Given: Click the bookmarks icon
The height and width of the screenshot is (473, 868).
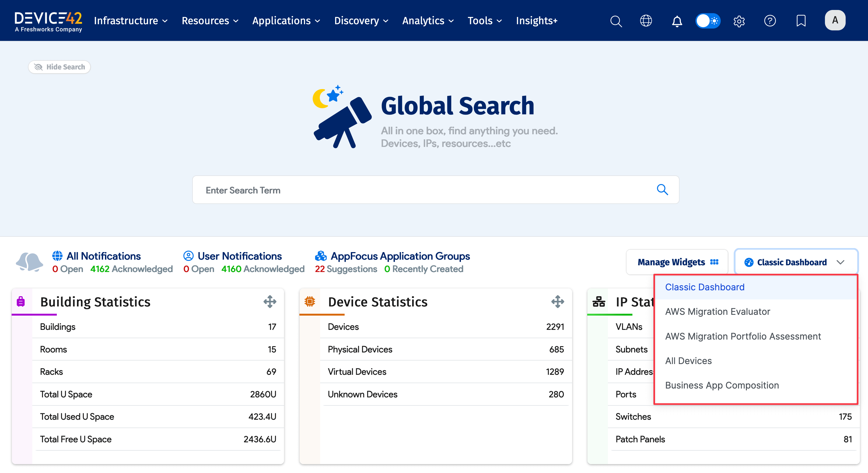Looking at the screenshot, I should pyautogui.click(x=801, y=20).
